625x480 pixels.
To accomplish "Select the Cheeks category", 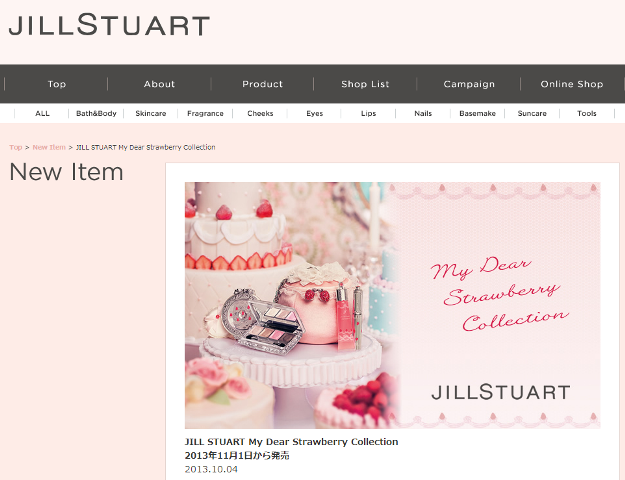I will [x=260, y=114].
